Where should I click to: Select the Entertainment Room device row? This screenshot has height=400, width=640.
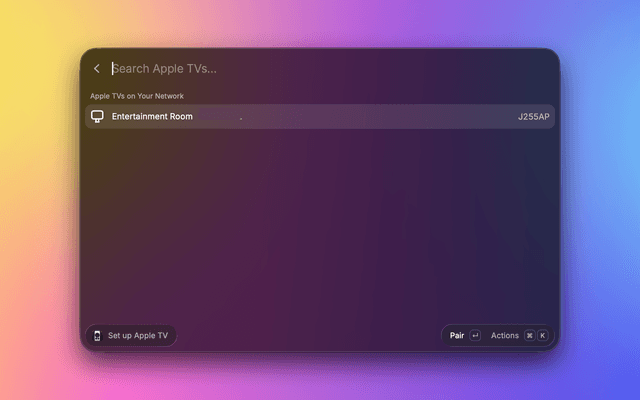pos(320,116)
